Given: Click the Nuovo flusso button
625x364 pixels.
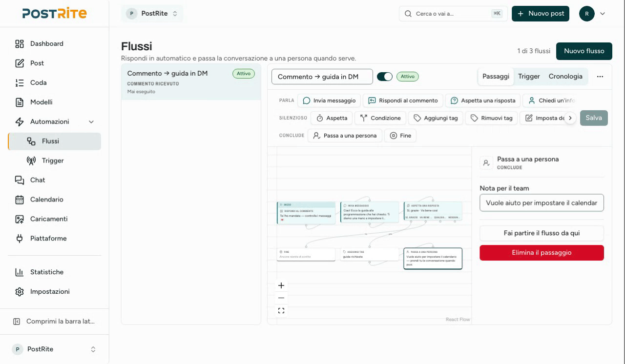Looking at the screenshot, I should [584, 51].
